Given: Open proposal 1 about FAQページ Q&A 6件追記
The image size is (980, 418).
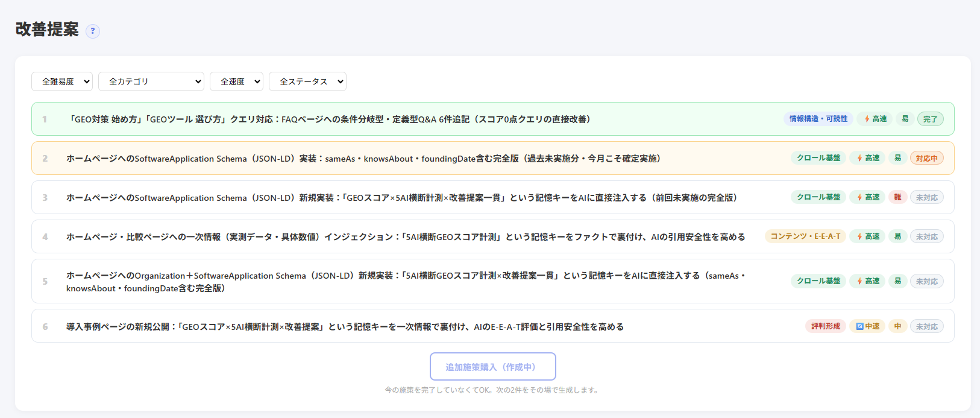Looking at the screenshot, I should [493, 119].
